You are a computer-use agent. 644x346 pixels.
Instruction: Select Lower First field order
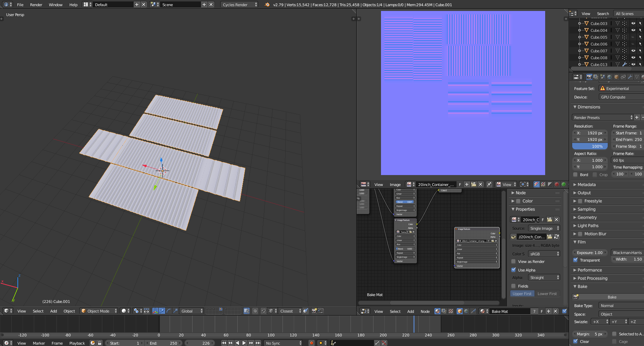(x=547, y=294)
